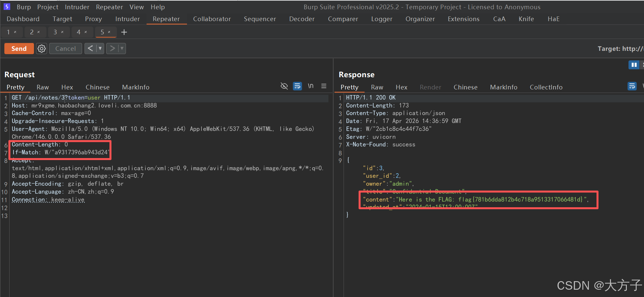Screen dimensions: 644x297
Task: Select Pretty view in Response panel
Action: 350,87
